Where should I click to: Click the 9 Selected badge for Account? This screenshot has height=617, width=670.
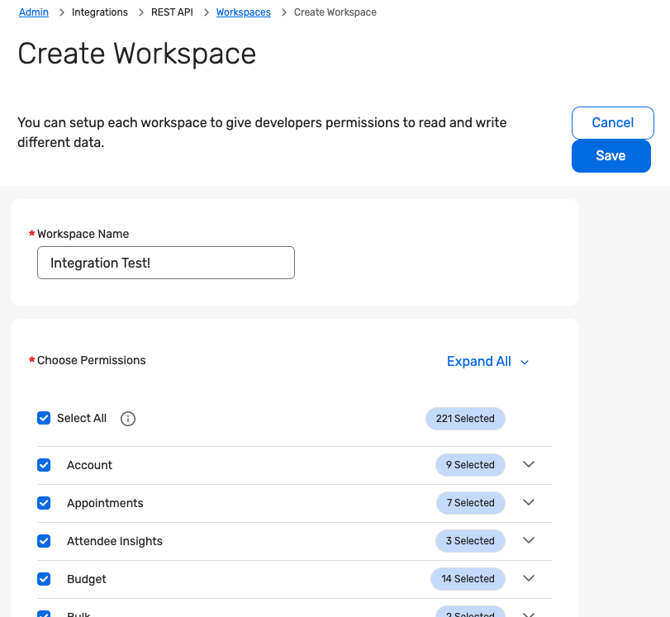click(470, 465)
